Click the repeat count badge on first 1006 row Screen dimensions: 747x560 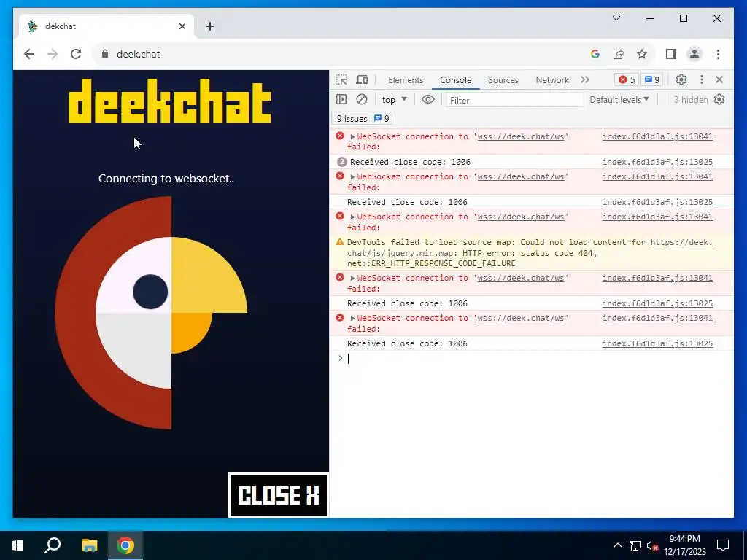click(x=341, y=162)
